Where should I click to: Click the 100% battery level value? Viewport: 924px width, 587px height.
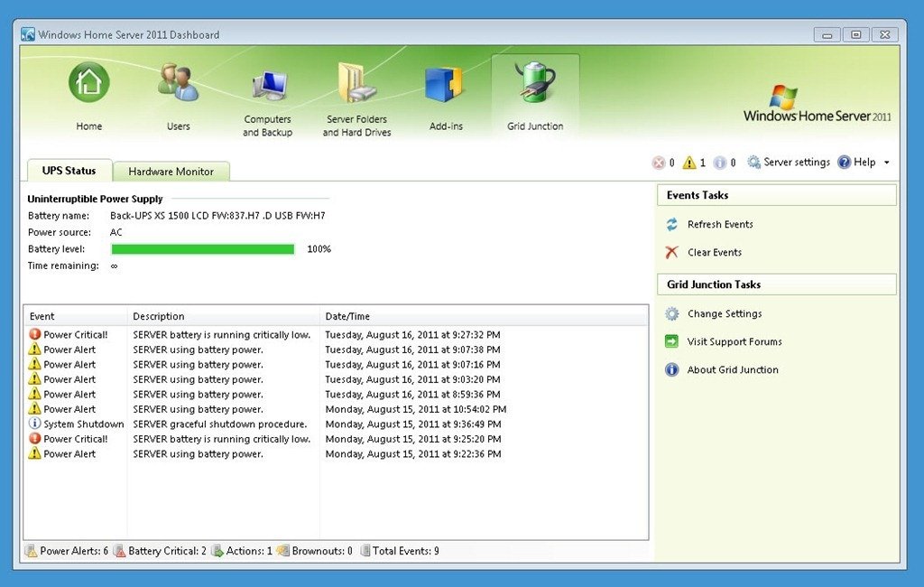click(319, 249)
